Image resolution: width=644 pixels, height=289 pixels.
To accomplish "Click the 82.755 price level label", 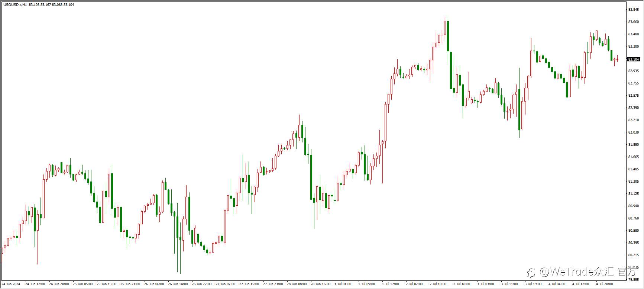I will (633, 83).
